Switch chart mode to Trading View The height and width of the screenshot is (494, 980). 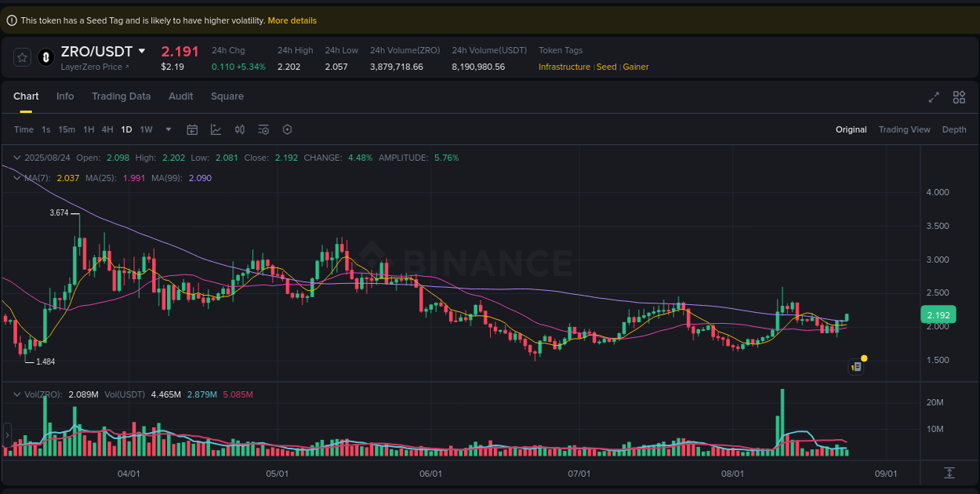904,129
